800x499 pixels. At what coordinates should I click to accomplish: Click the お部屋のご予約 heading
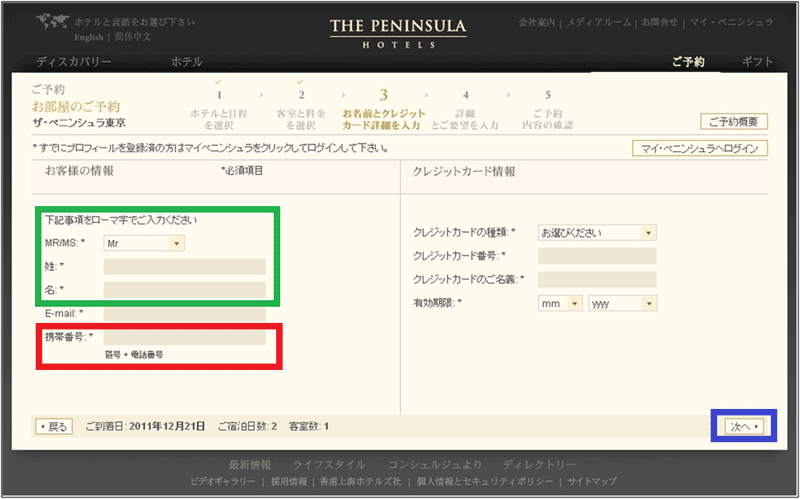76,106
